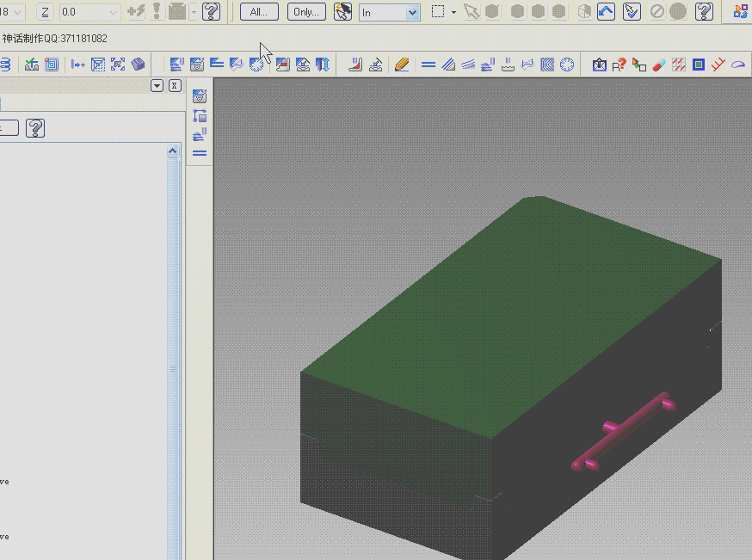Open the operations panel dropdown arrow
Image resolution: width=752 pixels, height=560 pixels.
click(157, 86)
